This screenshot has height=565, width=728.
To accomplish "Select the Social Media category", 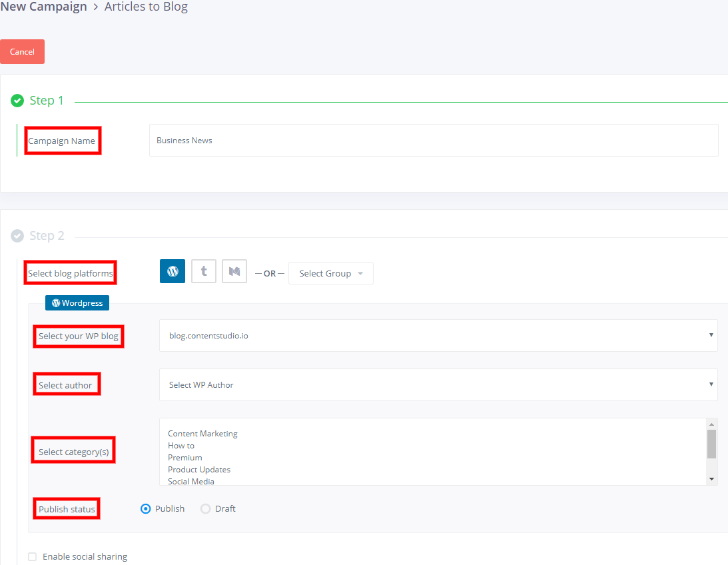I will pyautogui.click(x=190, y=482).
